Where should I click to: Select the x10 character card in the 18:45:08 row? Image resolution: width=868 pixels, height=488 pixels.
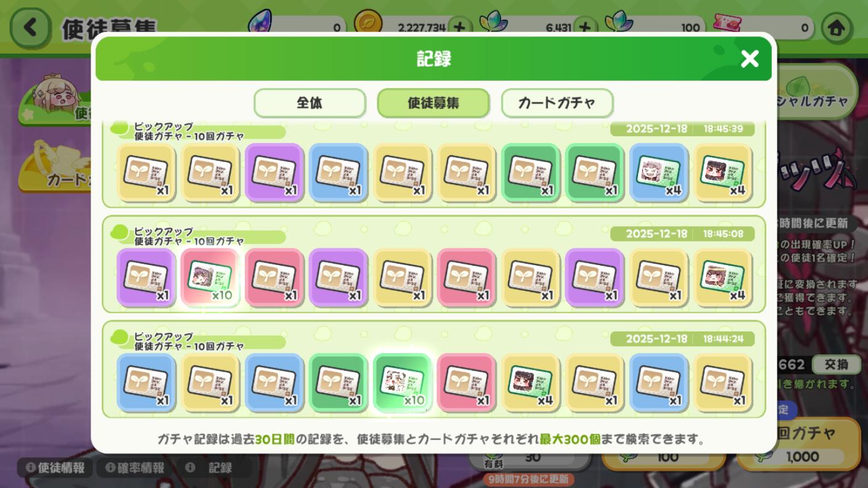click(x=211, y=278)
